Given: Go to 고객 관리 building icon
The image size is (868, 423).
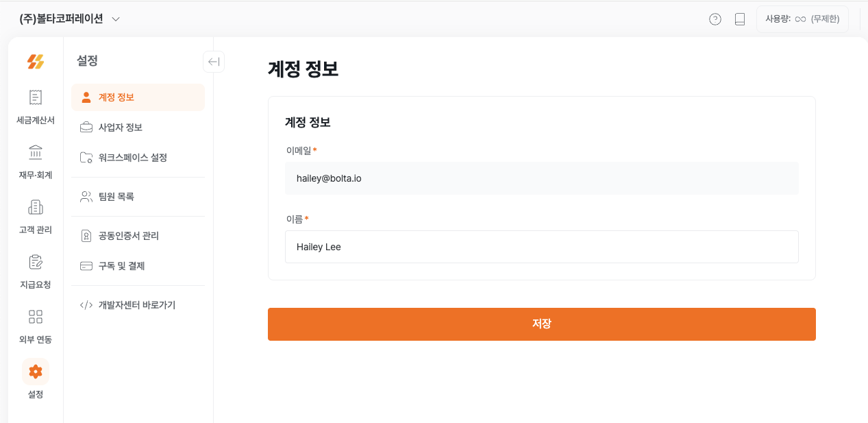Looking at the screenshot, I should pyautogui.click(x=36, y=208).
